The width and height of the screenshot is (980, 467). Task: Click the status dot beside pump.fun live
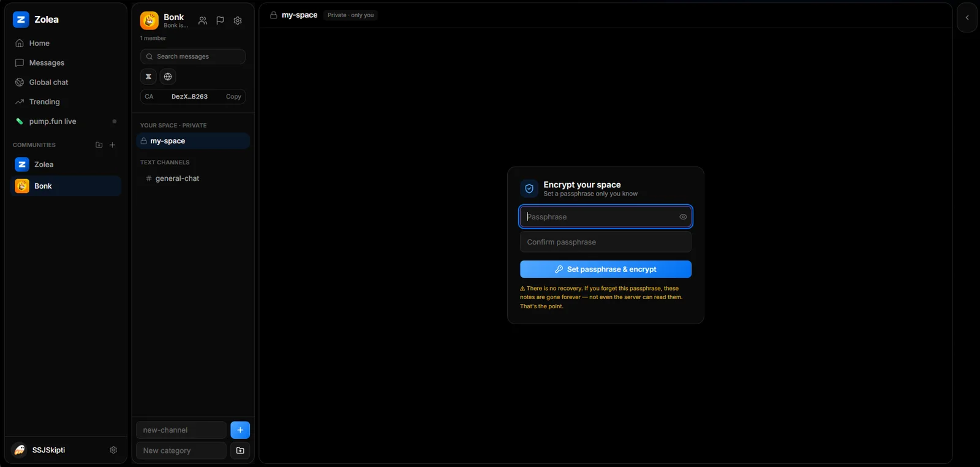coord(115,121)
